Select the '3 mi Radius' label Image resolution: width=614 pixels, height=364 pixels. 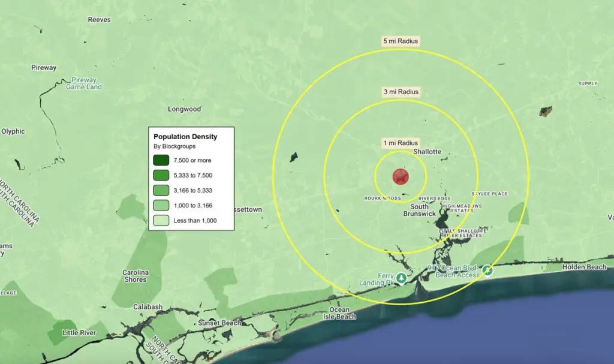(401, 92)
